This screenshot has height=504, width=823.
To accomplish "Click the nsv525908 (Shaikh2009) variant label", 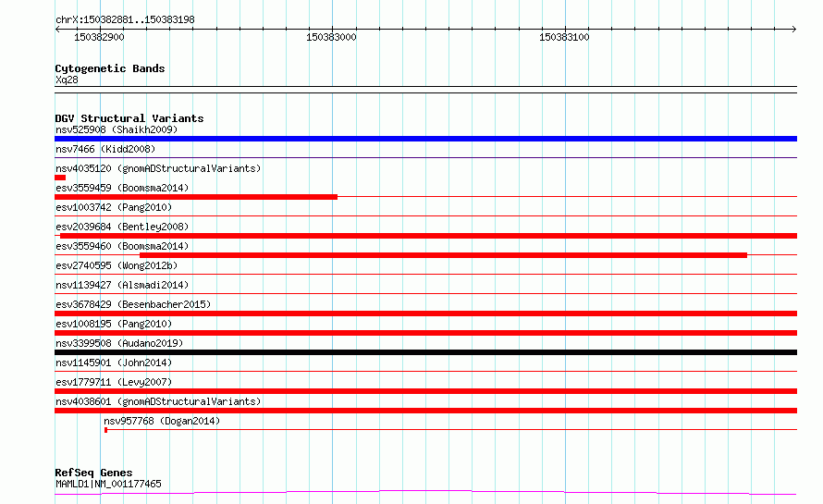I will point(117,129).
